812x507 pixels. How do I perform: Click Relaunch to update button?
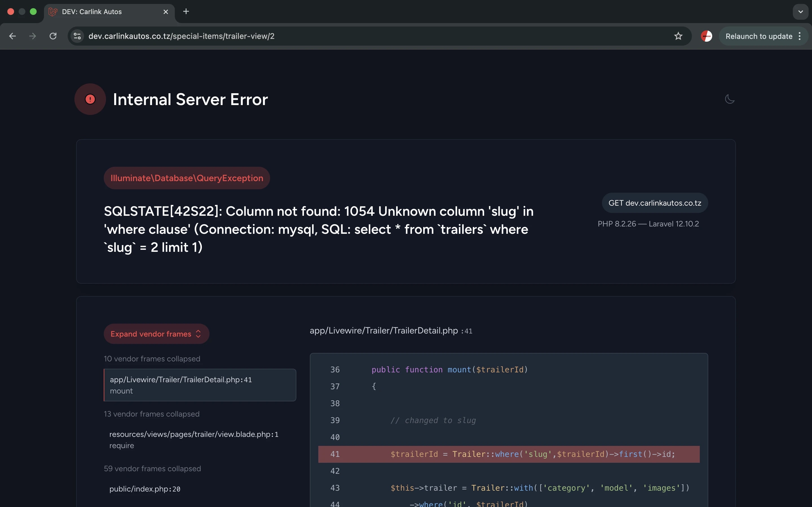(x=758, y=36)
